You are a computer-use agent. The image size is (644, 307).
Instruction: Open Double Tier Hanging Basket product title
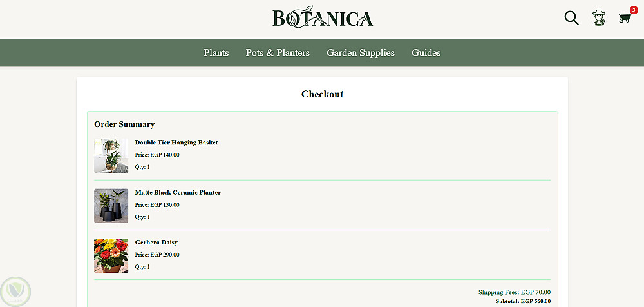(x=176, y=143)
